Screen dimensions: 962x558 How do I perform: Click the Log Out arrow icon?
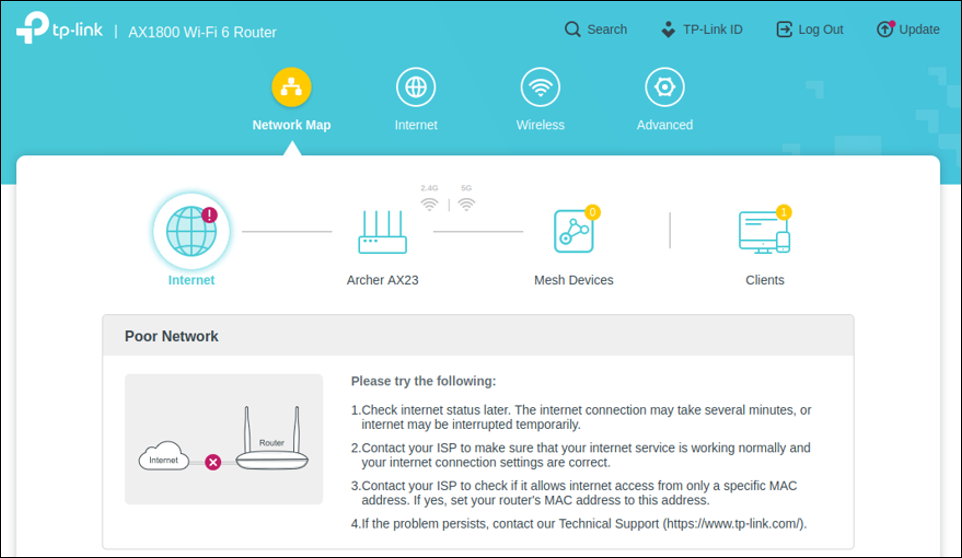tap(784, 29)
